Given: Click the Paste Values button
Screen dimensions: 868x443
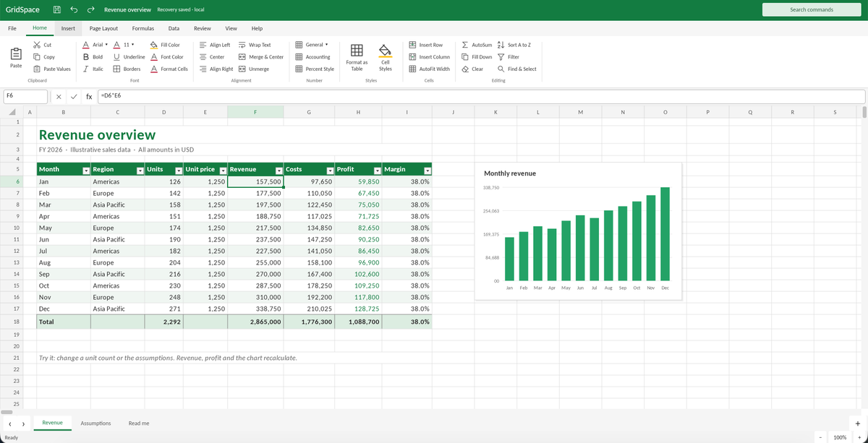Looking at the screenshot, I should coord(52,69).
